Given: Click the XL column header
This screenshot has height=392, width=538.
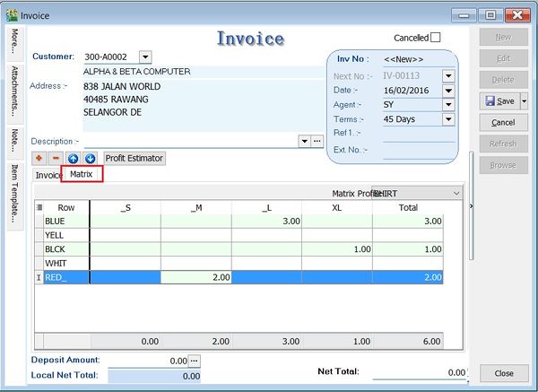Looking at the screenshot, I should coord(337,207).
